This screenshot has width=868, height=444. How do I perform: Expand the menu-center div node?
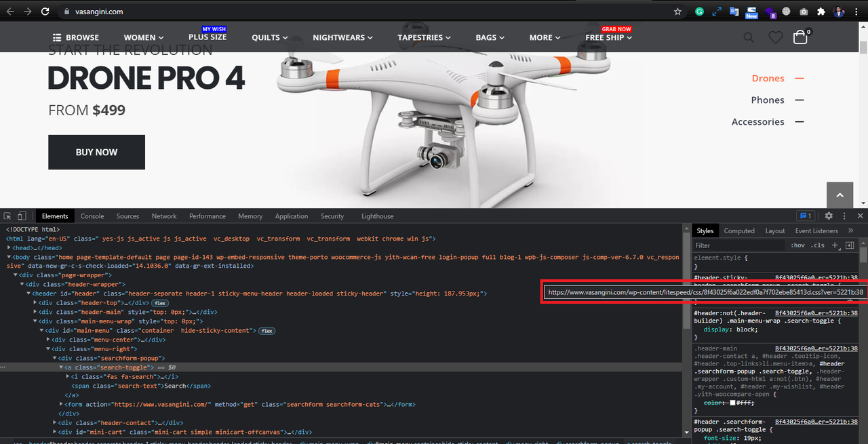(49, 340)
